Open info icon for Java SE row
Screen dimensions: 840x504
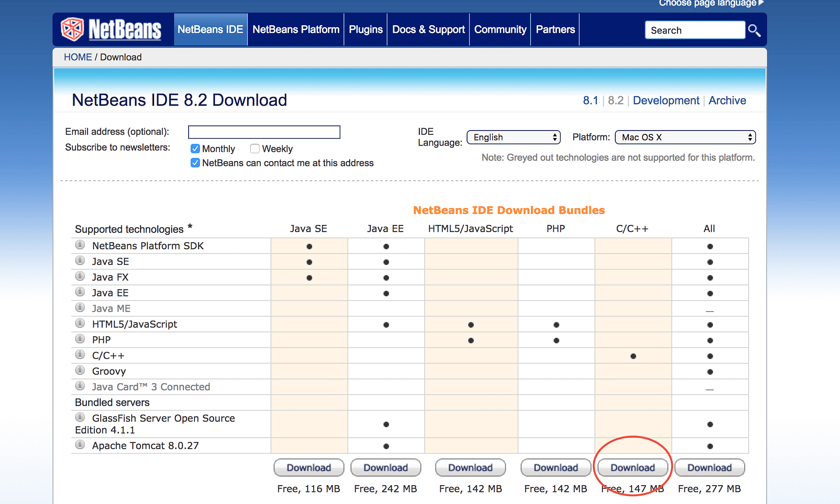point(80,261)
